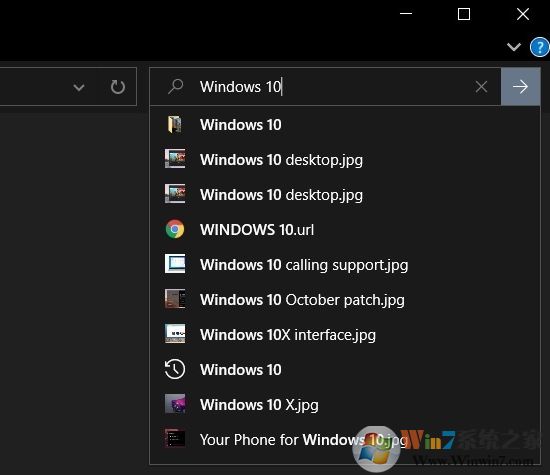Open Help via the blue question mark icon
The image size is (550, 475).
coord(539,47)
